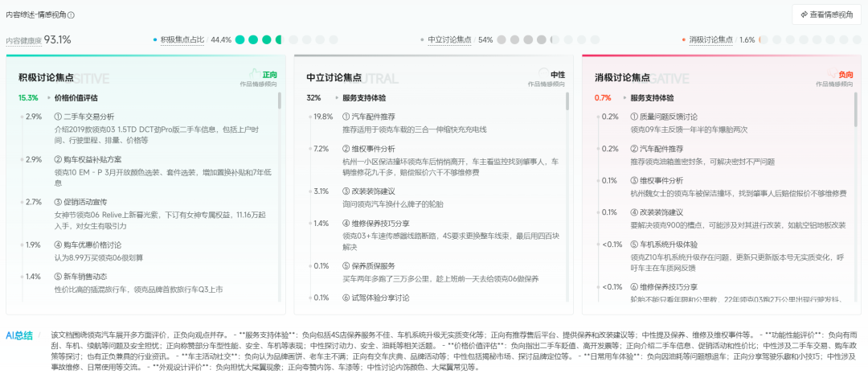Click the 44.4% positive share value

tap(221, 40)
